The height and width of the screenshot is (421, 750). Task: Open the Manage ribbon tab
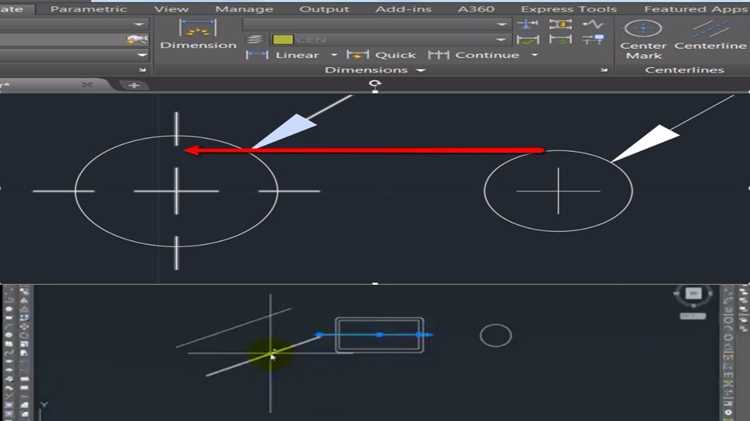[244, 9]
